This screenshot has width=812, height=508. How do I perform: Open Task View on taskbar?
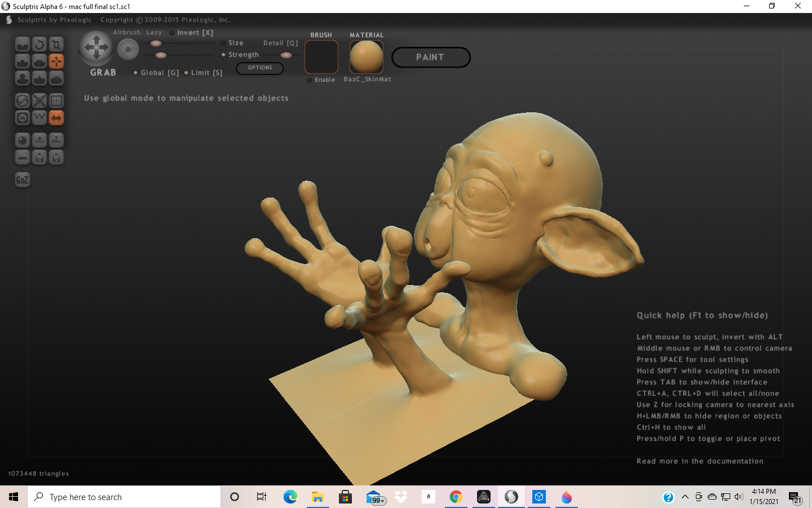[x=262, y=497]
